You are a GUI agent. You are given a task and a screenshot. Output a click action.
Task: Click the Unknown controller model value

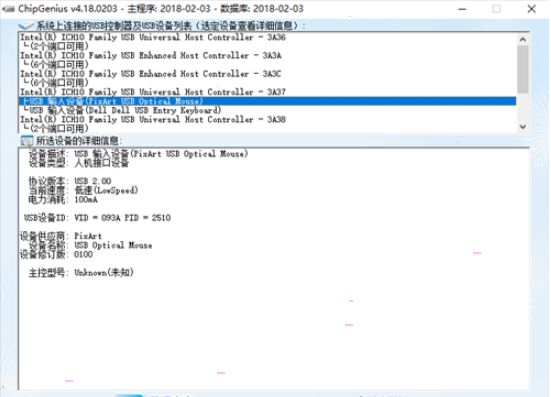click(104, 273)
